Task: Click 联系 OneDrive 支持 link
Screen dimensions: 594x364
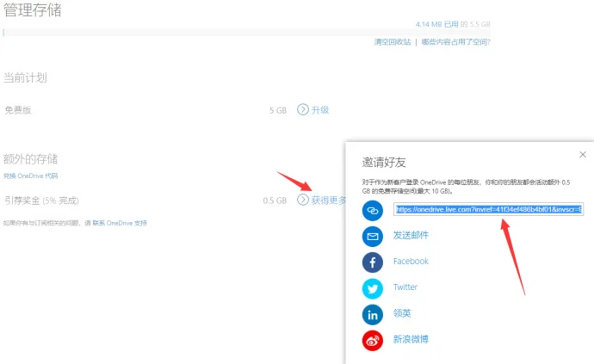Action: pos(120,223)
